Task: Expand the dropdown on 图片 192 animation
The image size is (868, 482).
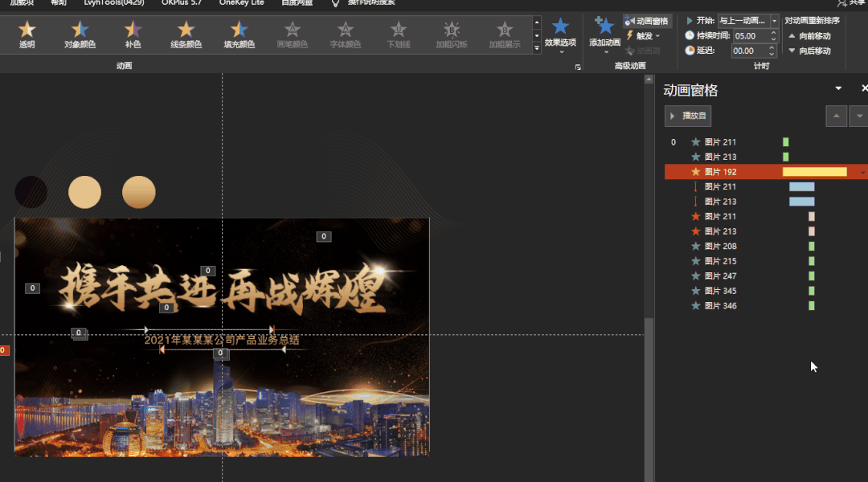Action: point(863,171)
